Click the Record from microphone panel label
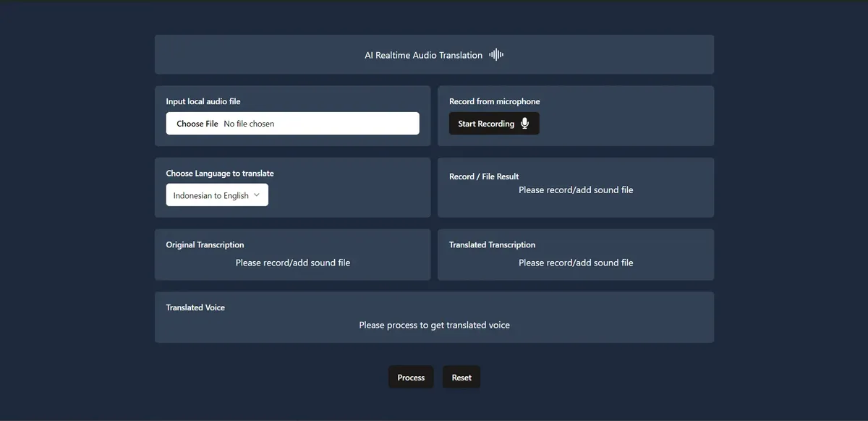This screenshot has width=868, height=421. (x=495, y=101)
